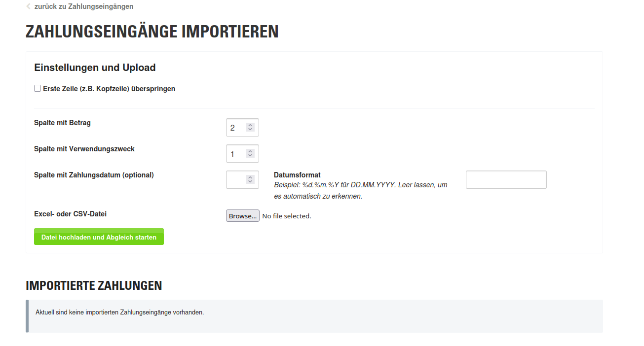Image resolution: width=644 pixels, height=346 pixels.
Task: Select the 'keine importierten Zahlungseingänge' info message
Action: pos(314,316)
